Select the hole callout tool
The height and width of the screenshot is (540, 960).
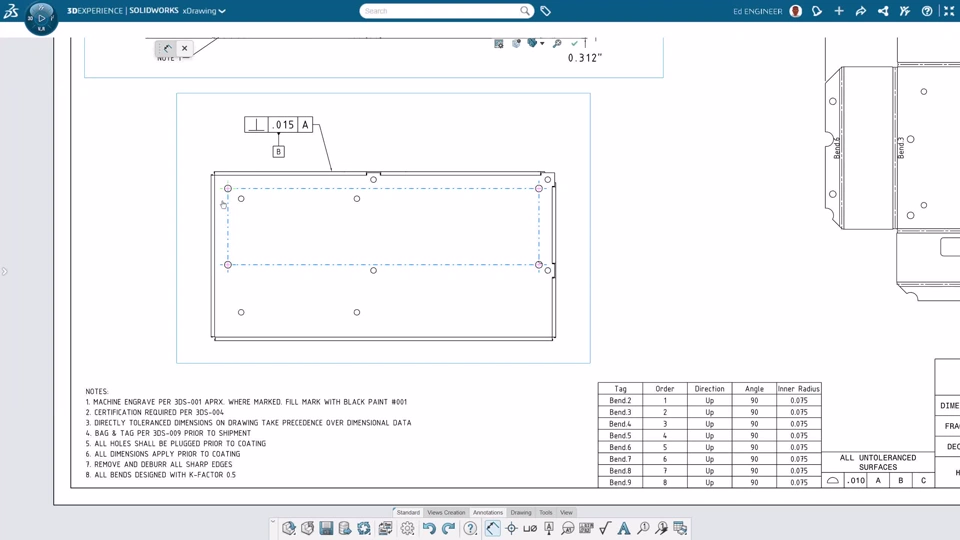pos(530,528)
